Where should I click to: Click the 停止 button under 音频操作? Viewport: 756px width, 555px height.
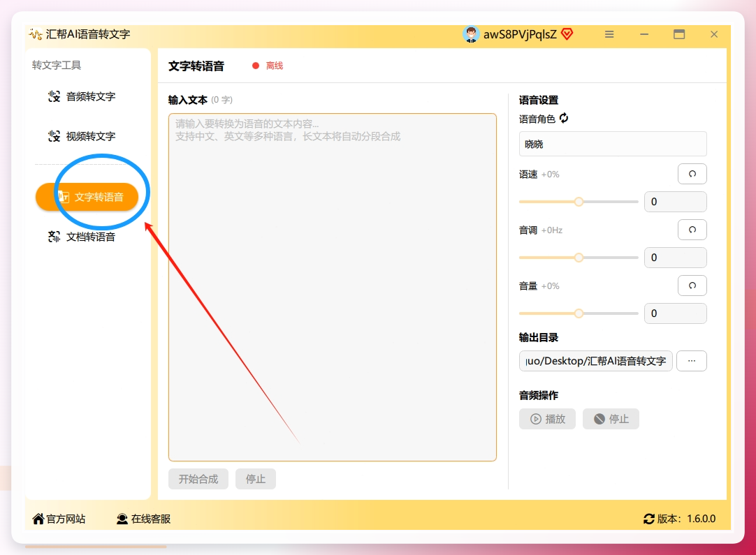[x=611, y=419]
